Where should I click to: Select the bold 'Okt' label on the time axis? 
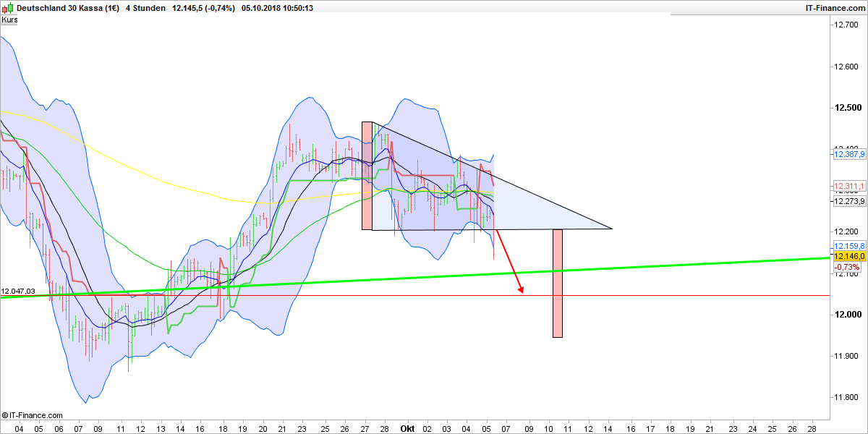click(407, 428)
